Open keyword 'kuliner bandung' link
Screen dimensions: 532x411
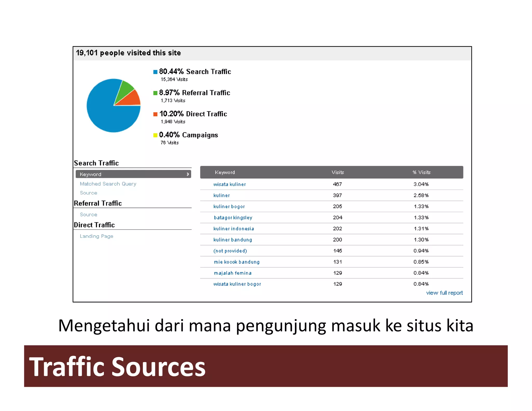[x=233, y=240]
